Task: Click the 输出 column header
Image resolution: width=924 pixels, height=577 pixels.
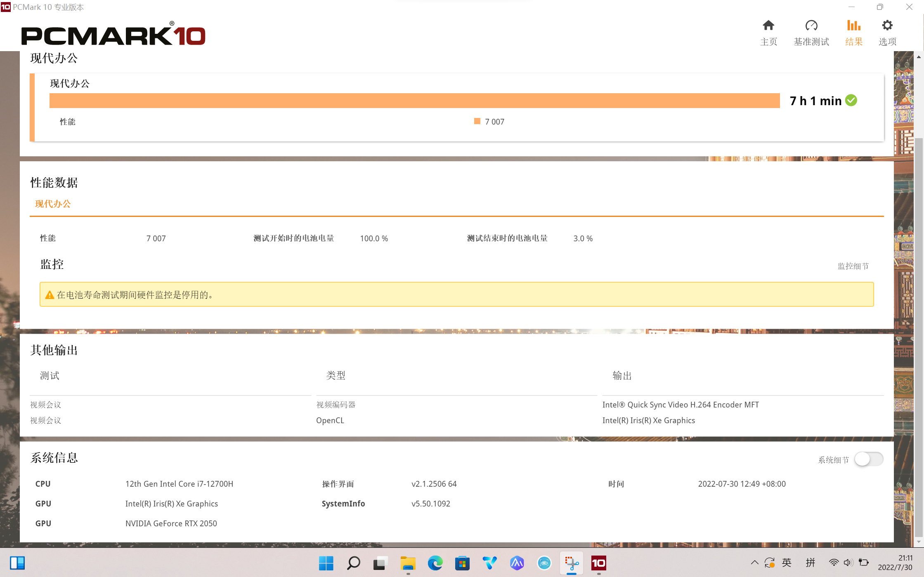Action: coord(622,375)
